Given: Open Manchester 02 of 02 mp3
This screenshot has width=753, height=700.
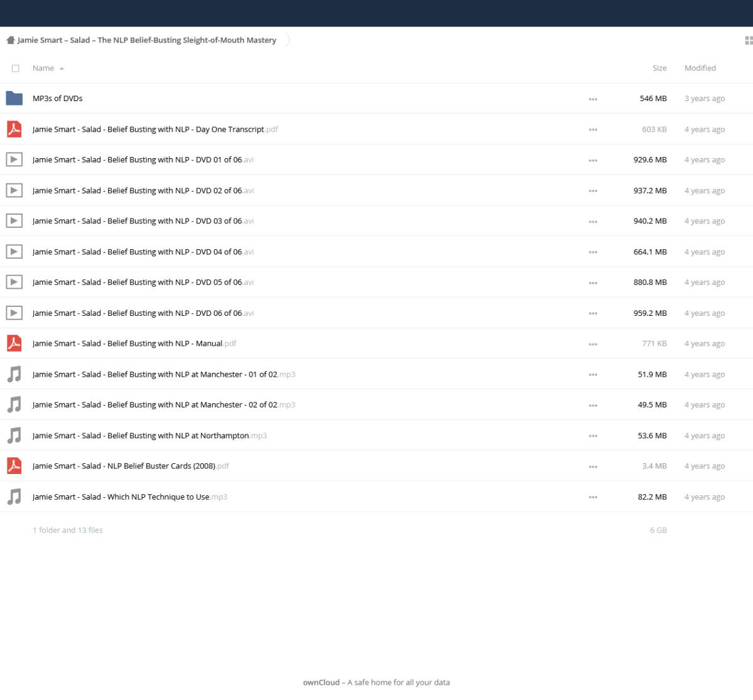Looking at the screenshot, I should coord(164,405).
